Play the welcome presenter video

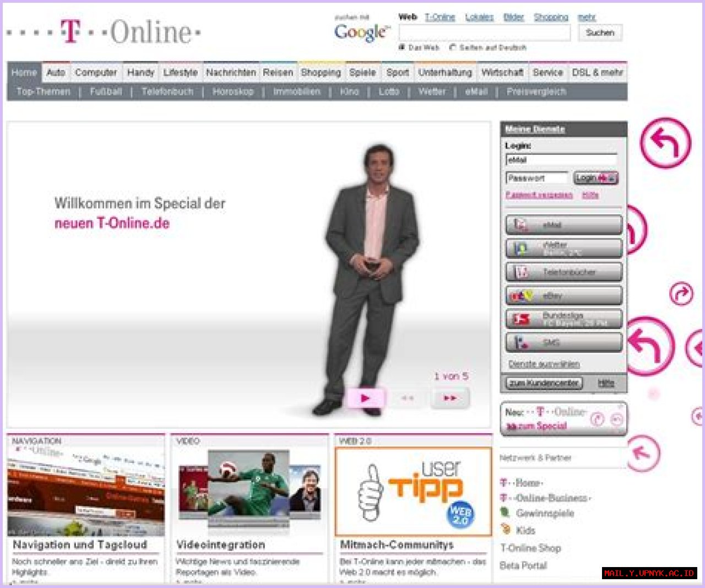[x=365, y=398]
